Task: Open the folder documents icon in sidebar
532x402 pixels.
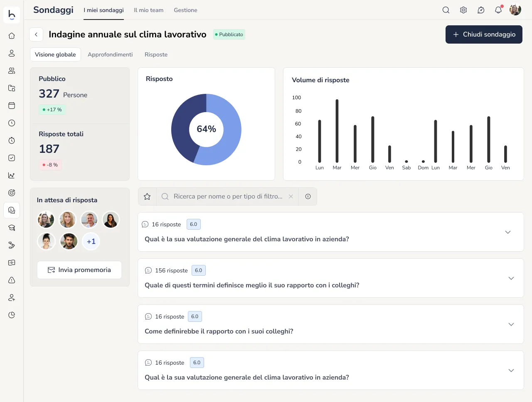Action: (x=12, y=88)
